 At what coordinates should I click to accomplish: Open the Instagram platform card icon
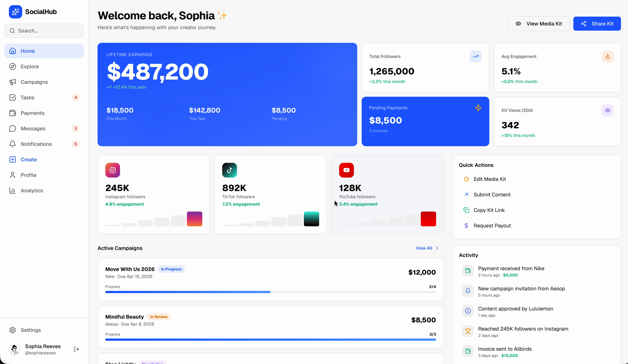pos(112,170)
